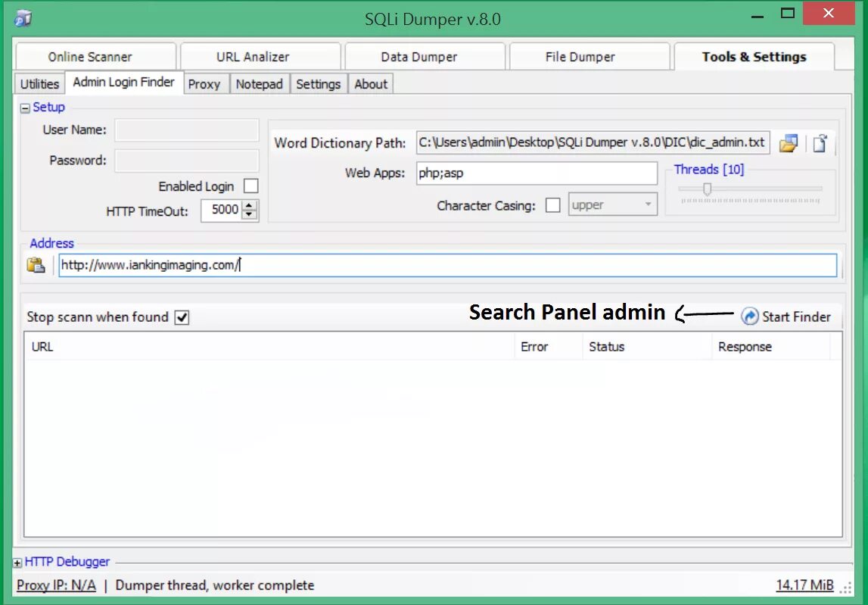Open the URL Analizer tab

tap(260, 57)
